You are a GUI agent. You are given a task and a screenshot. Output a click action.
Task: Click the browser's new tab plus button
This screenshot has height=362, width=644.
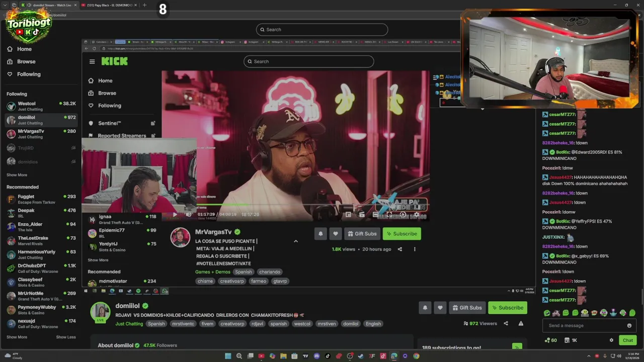[x=144, y=5]
